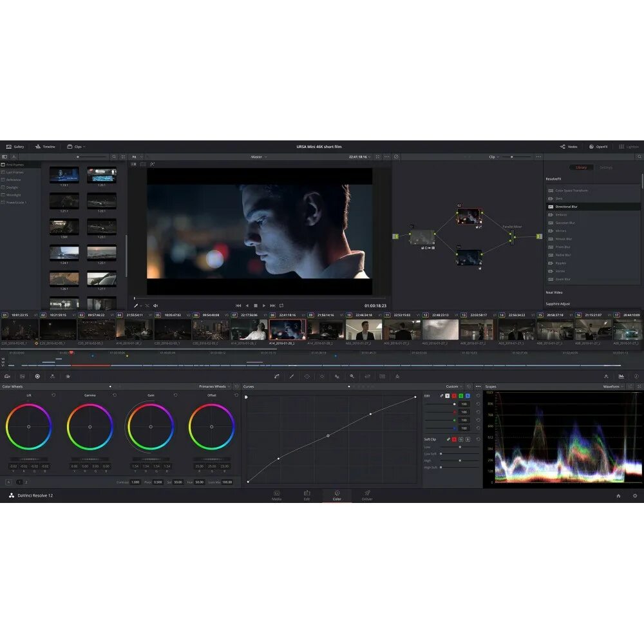Viewport: 644px width, 644px height.
Task: Open the Keyframes editor icon
Action: coord(606,376)
